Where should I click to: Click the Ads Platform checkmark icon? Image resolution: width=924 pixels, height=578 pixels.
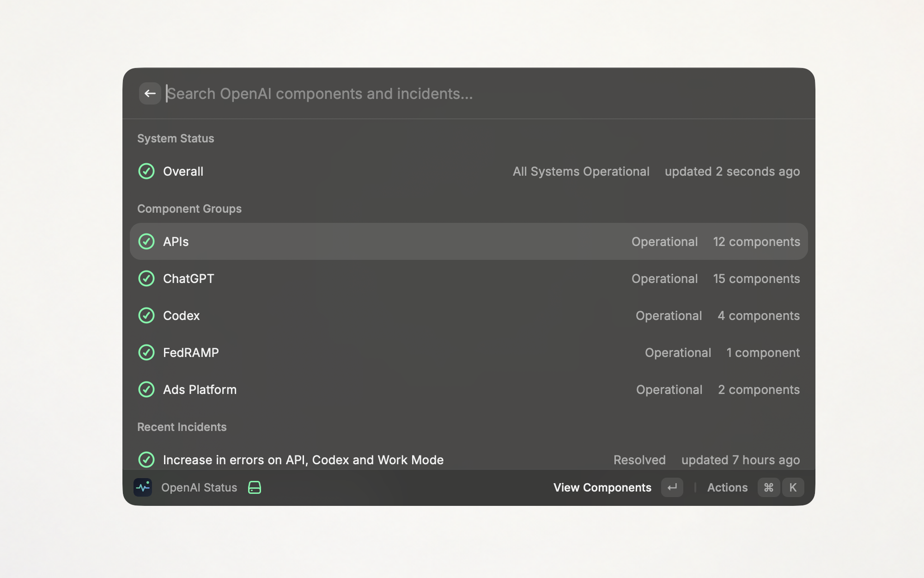click(146, 389)
